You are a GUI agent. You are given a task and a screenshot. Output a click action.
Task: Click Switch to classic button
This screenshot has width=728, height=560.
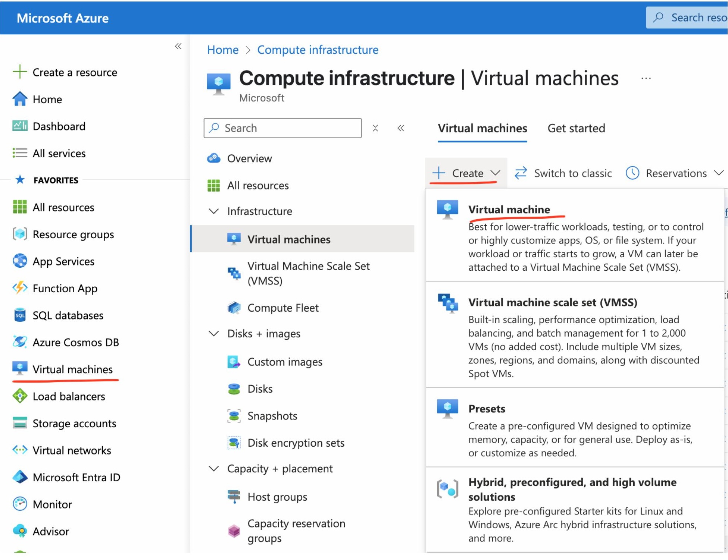tap(563, 173)
